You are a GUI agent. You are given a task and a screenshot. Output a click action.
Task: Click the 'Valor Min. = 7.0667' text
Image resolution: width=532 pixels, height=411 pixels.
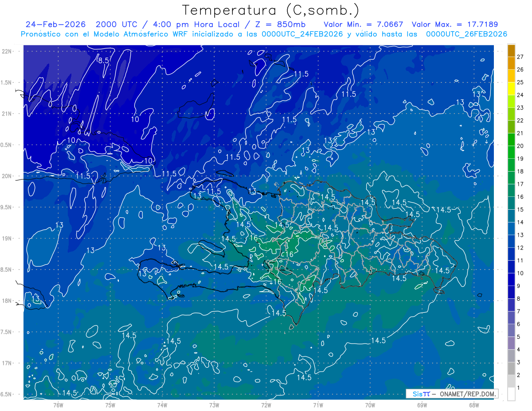[x=364, y=24]
